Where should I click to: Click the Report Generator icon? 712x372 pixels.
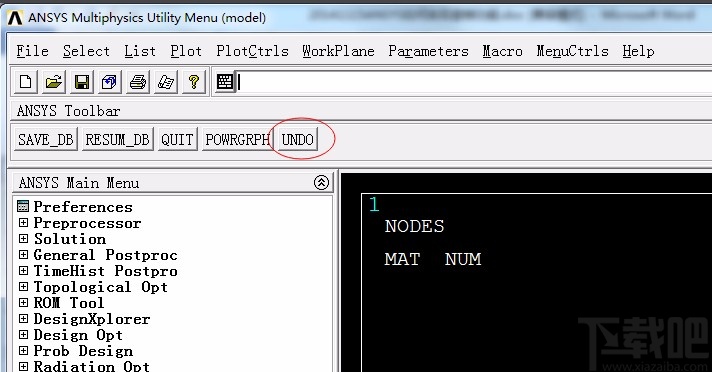coord(166,82)
